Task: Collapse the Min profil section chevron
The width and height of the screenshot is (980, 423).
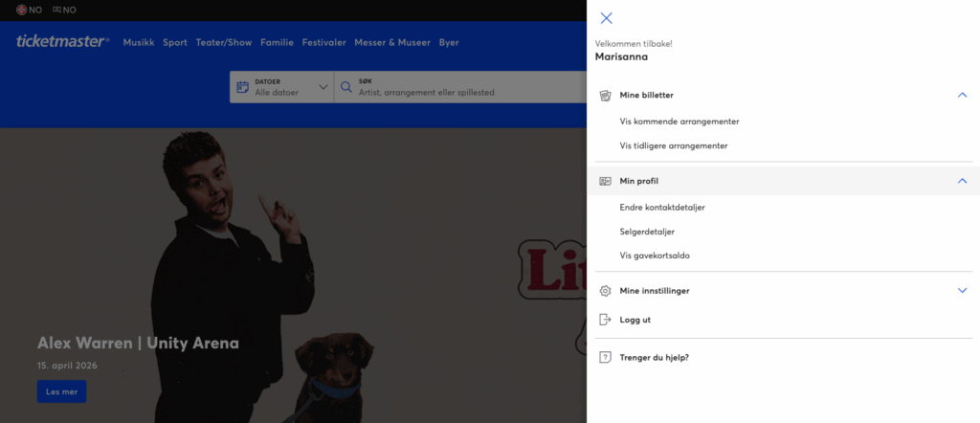Action: coord(963,181)
